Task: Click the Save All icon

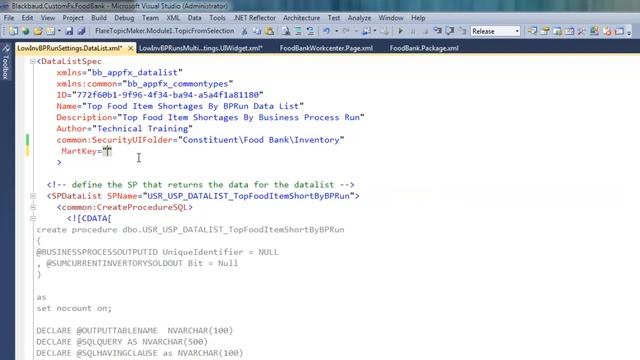Action: point(81,31)
